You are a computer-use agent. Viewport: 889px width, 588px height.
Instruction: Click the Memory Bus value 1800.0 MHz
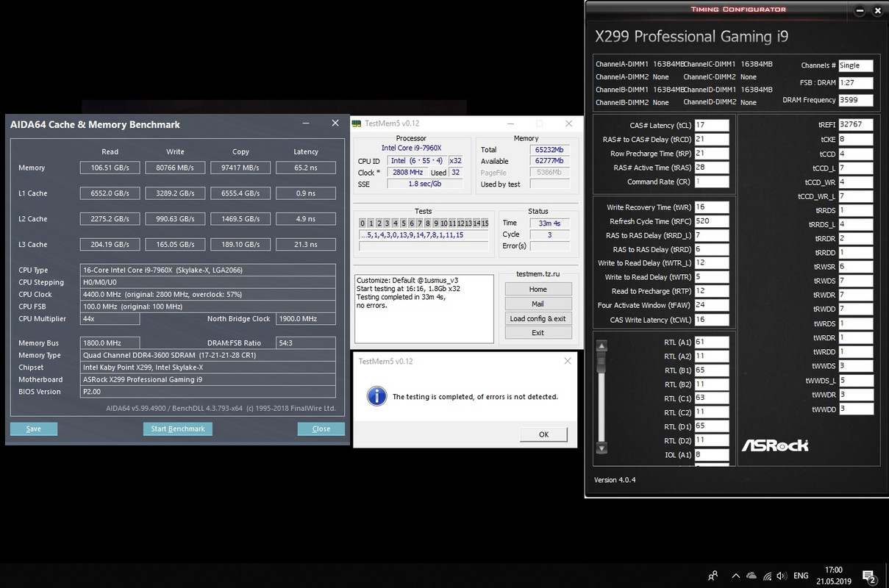click(x=110, y=343)
